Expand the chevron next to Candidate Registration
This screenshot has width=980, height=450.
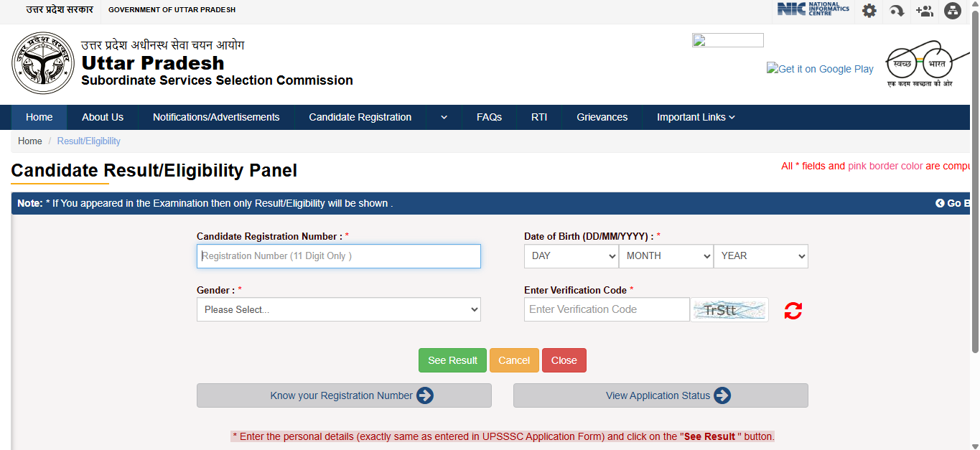pos(444,117)
